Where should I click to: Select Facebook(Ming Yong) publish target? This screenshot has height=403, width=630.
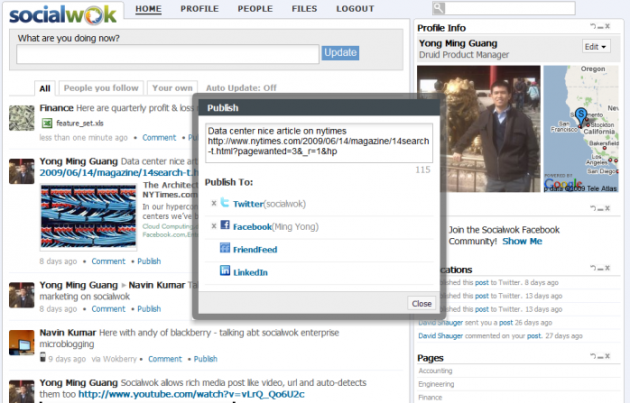tap(276, 227)
